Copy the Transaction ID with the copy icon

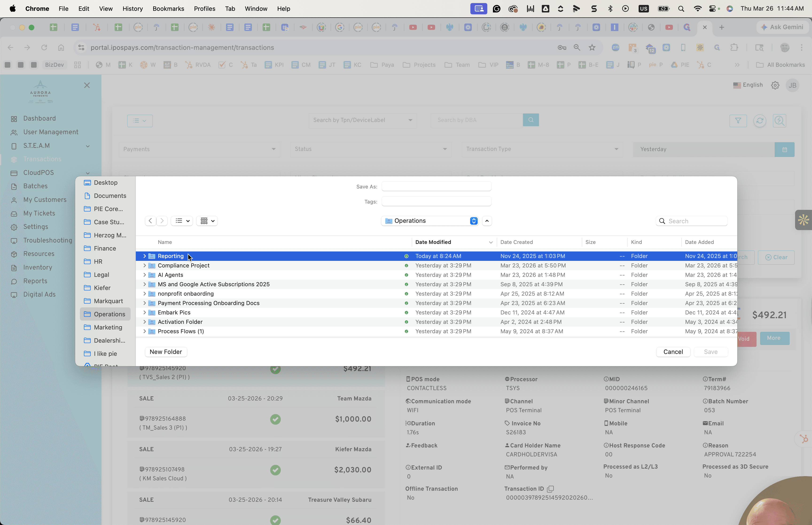point(550,489)
